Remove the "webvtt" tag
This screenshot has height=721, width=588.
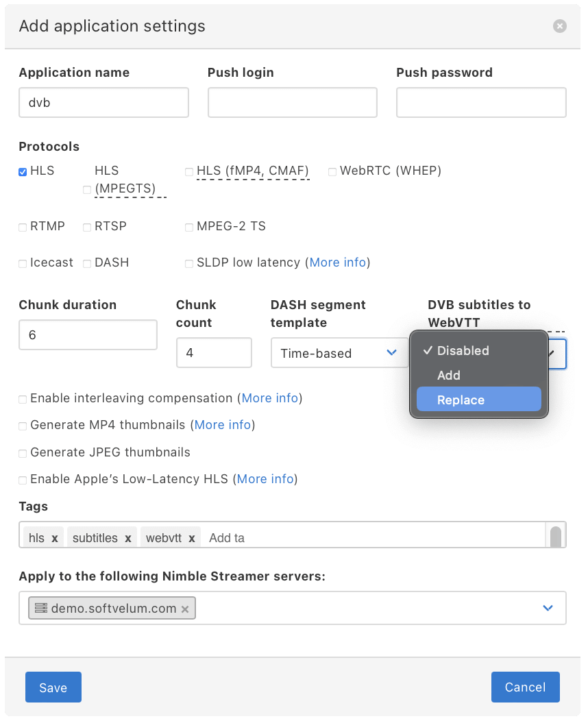[191, 537]
